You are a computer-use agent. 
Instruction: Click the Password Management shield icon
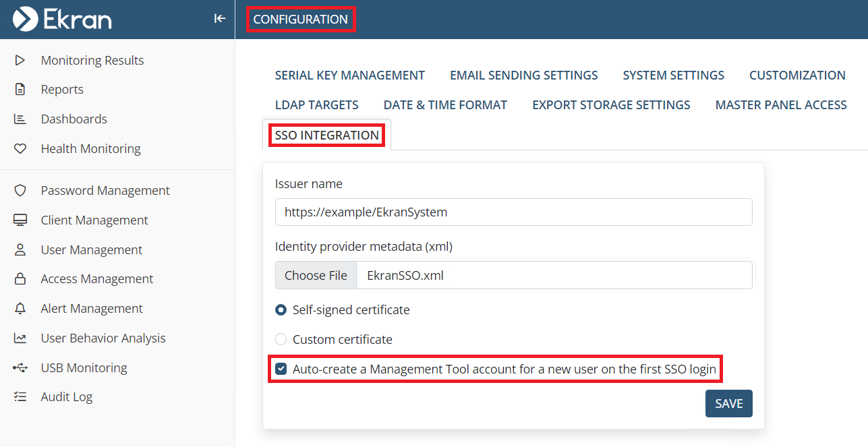pyautogui.click(x=20, y=191)
